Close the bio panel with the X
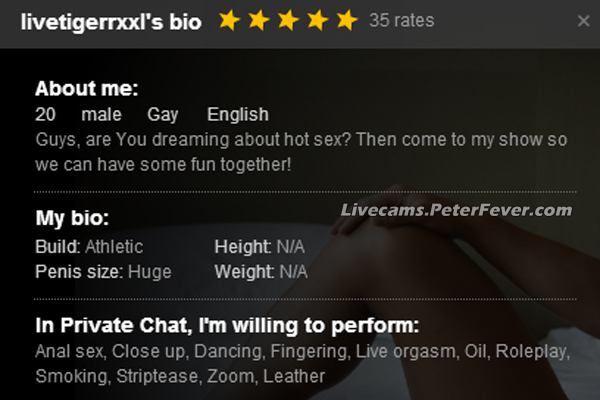 point(584,21)
